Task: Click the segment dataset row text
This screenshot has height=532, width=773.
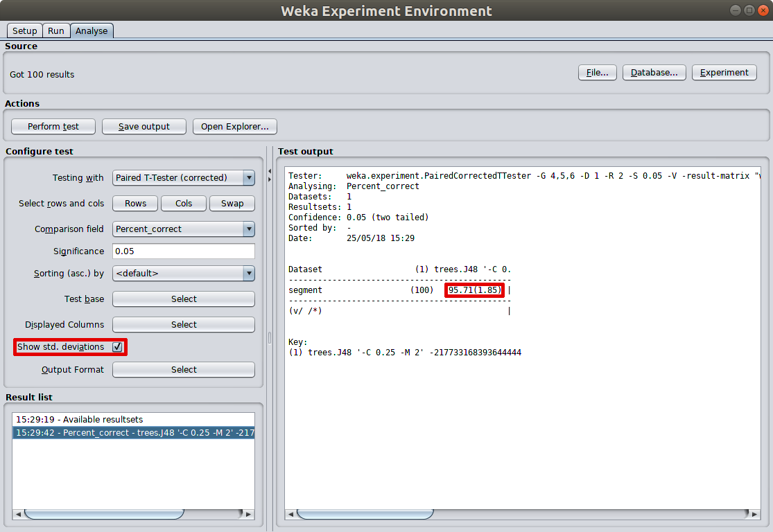Action: coord(305,290)
